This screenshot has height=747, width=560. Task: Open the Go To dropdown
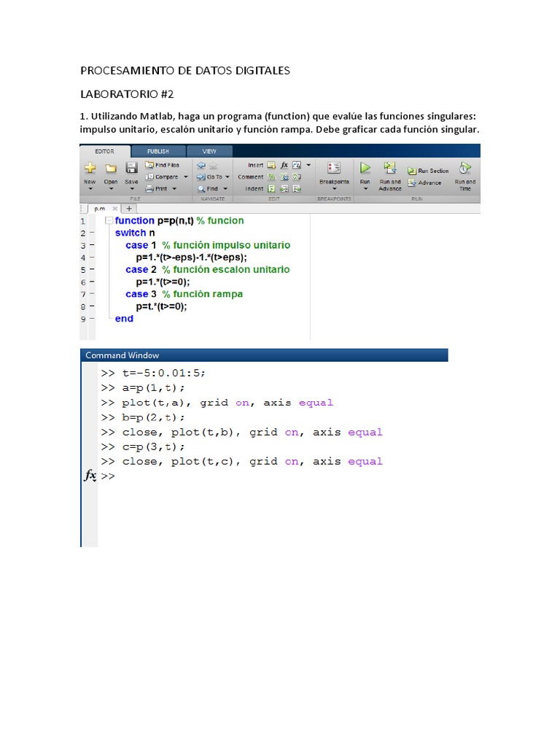click(227, 177)
